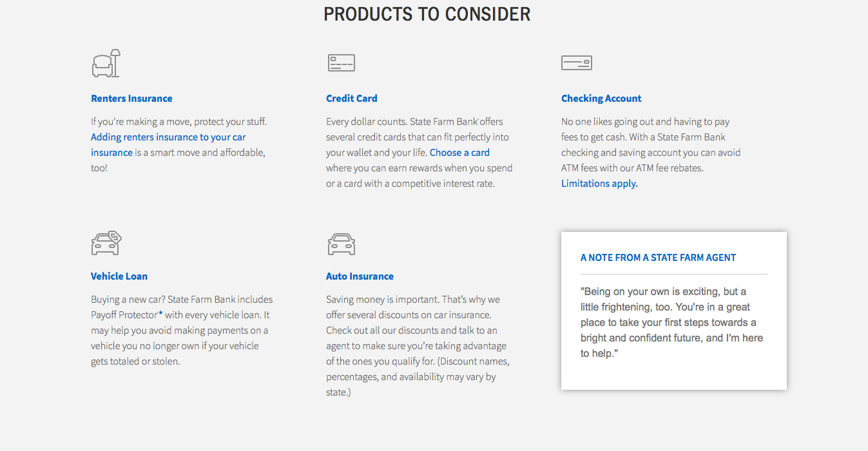The image size is (868, 451).
Task: Visit the Auto Insurance heading link
Action: click(x=360, y=276)
